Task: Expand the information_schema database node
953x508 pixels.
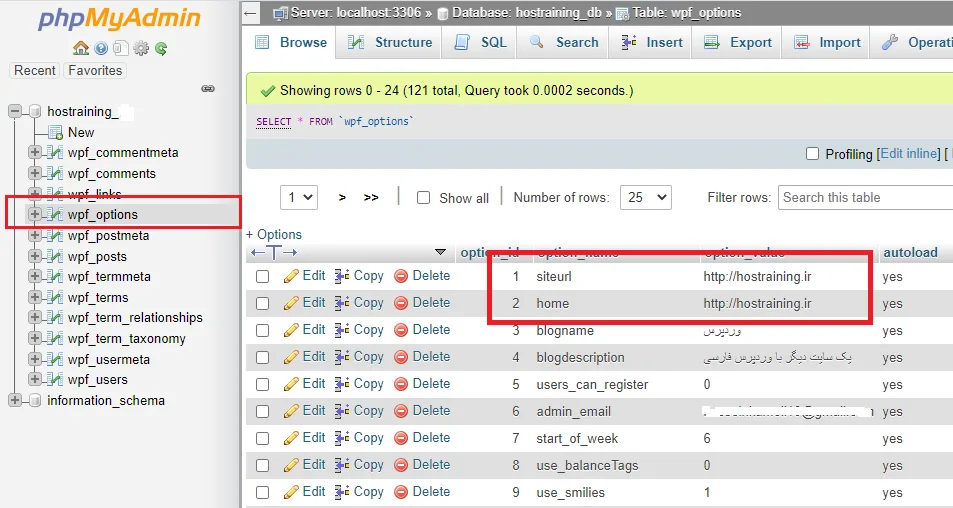Action: 15,400
